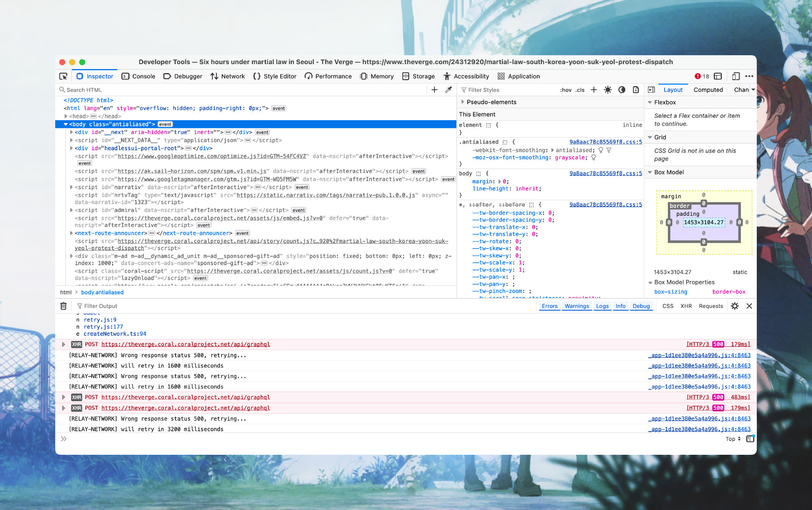Expand the head element node
This screenshot has height=510, width=812.
66,117
